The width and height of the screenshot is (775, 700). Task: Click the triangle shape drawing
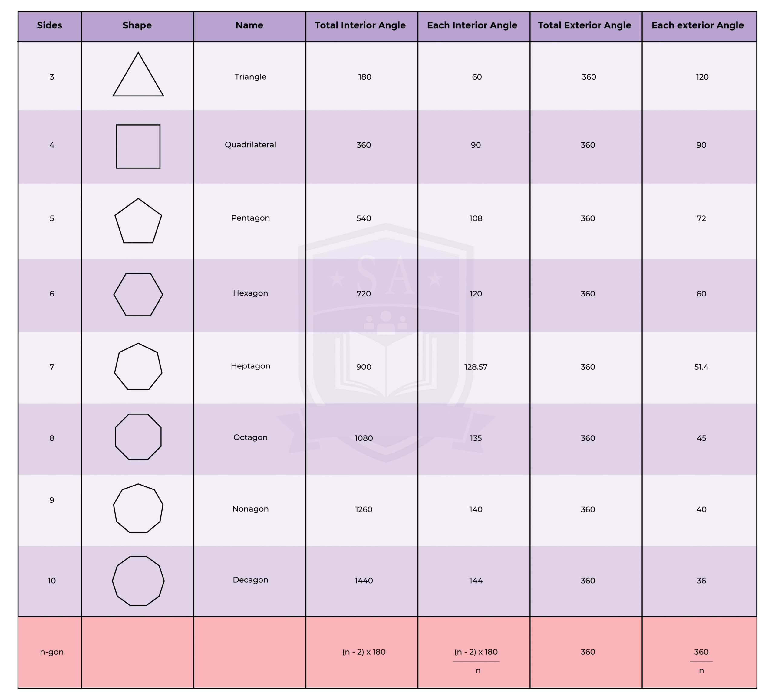(x=138, y=77)
